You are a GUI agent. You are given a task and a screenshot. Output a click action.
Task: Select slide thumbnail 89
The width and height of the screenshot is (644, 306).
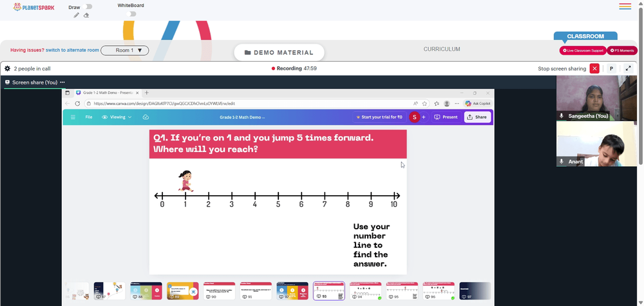183,291
